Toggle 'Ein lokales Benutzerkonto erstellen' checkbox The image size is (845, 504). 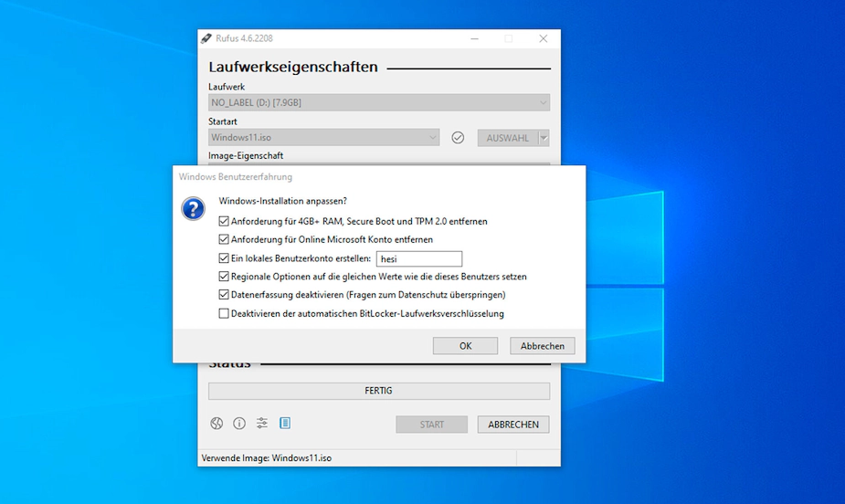coord(224,258)
